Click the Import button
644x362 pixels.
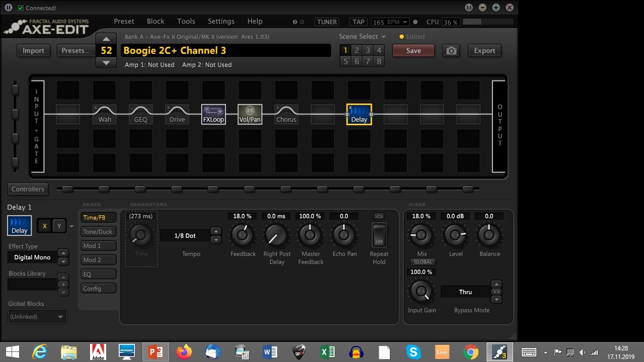tap(33, 51)
